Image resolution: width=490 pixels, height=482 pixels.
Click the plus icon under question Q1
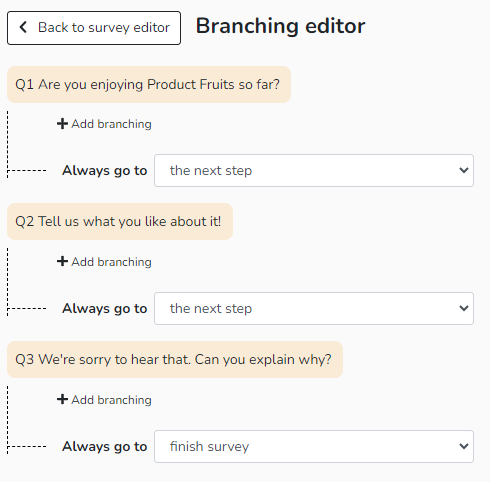(62, 124)
